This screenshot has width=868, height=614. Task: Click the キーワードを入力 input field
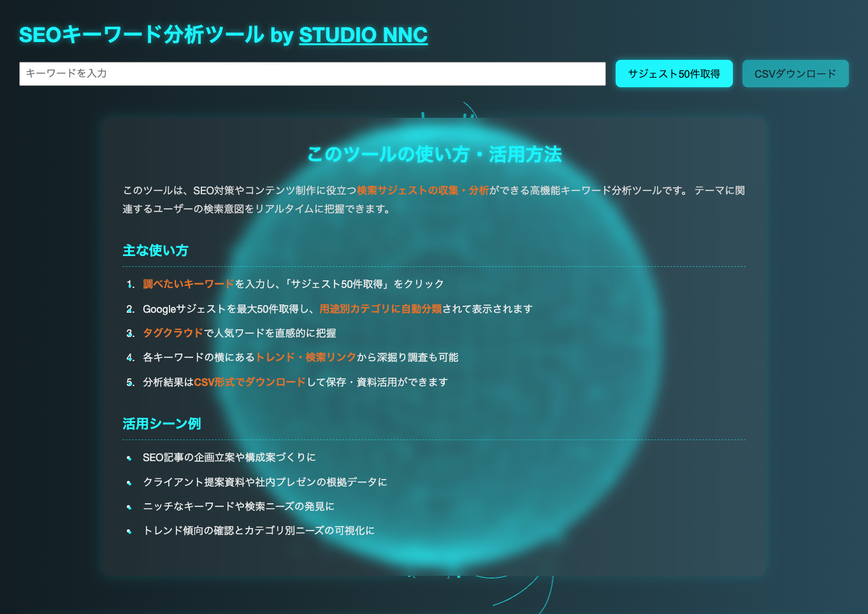[312, 73]
